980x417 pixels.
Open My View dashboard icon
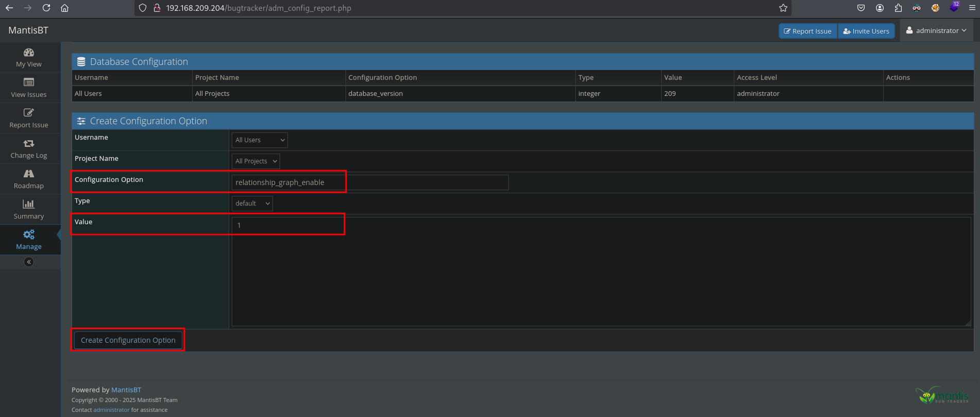(x=29, y=53)
